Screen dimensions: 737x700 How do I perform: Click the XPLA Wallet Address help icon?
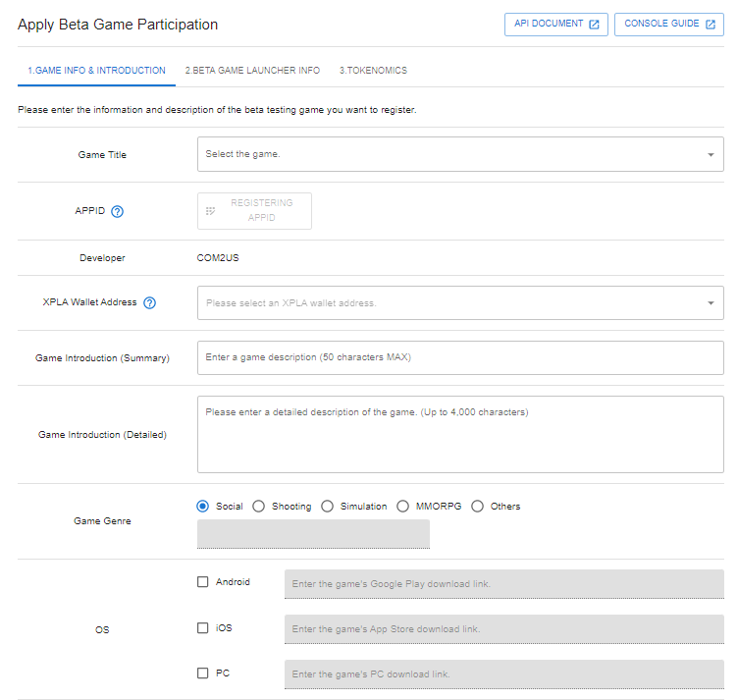pyautogui.click(x=150, y=302)
